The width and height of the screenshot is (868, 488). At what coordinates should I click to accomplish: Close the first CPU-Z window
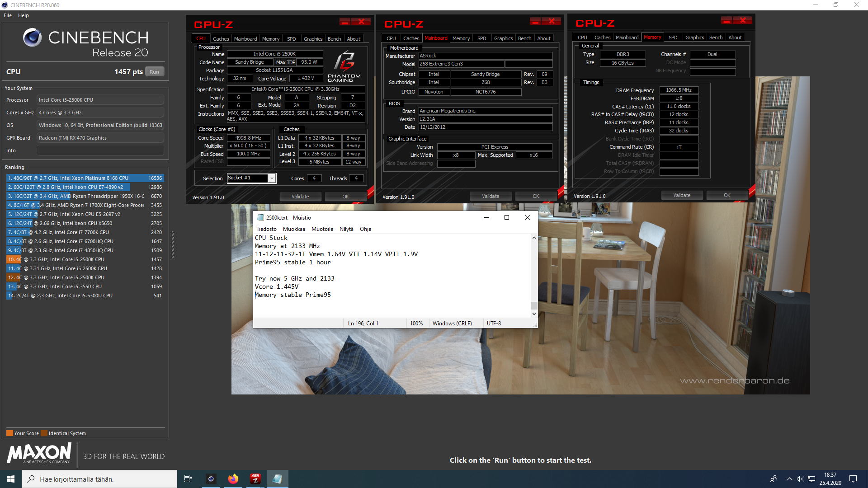(x=362, y=22)
